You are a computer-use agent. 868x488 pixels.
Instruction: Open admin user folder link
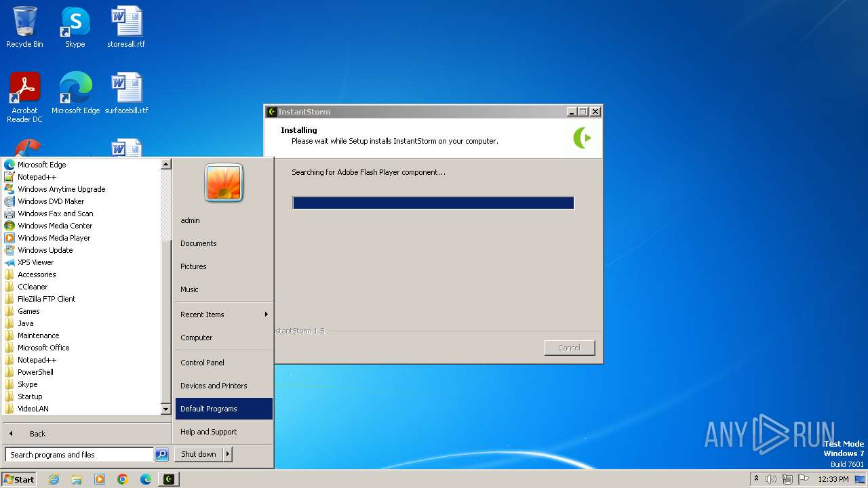tap(224, 220)
